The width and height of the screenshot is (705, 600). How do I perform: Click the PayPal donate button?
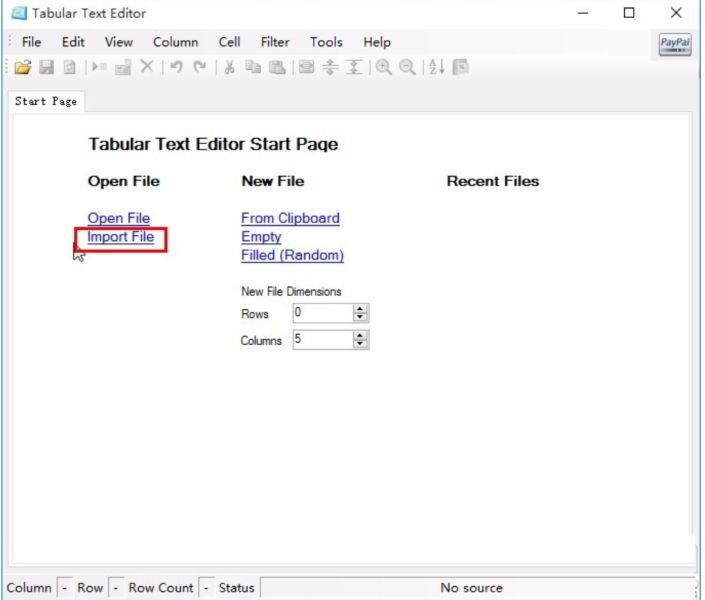675,45
